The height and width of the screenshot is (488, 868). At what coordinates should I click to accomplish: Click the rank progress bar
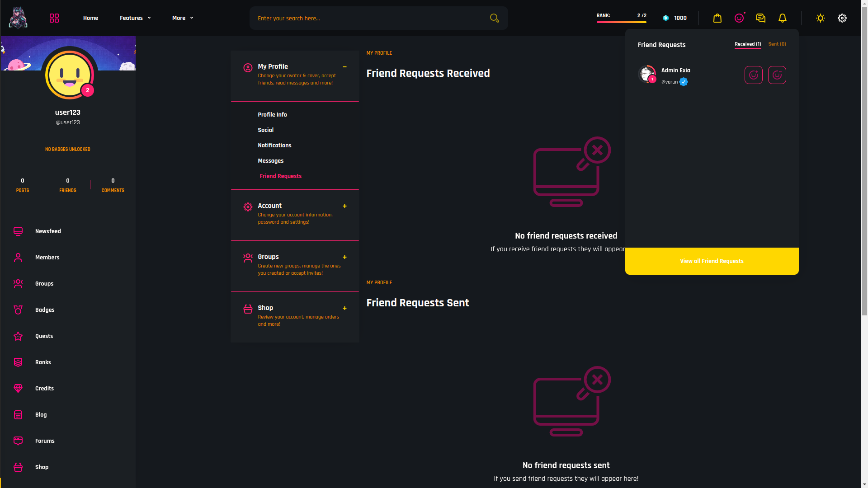point(621,22)
